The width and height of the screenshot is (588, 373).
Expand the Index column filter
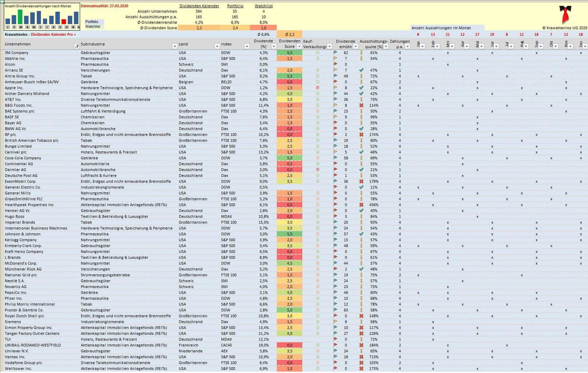click(247, 46)
